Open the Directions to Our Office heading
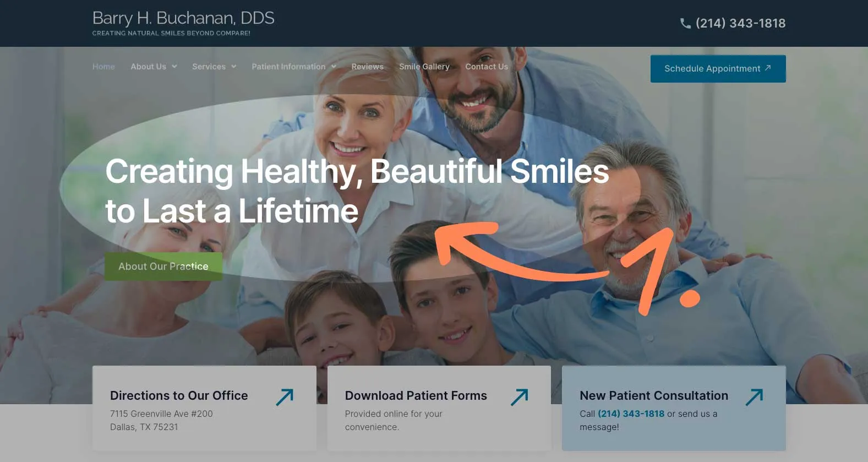The height and width of the screenshot is (462, 868). [179, 395]
